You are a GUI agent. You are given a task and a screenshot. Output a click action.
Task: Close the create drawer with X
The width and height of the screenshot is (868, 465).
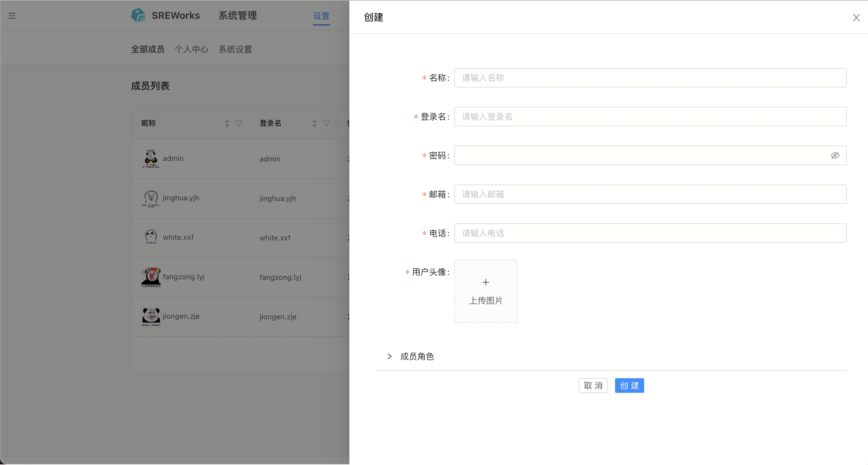(x=856, y=18)
